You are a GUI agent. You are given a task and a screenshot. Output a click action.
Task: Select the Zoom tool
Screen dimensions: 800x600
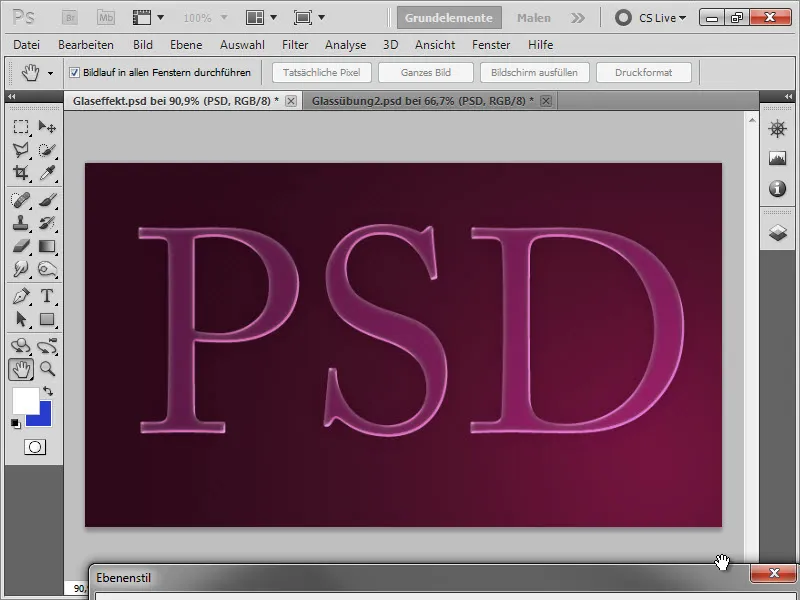47,369
